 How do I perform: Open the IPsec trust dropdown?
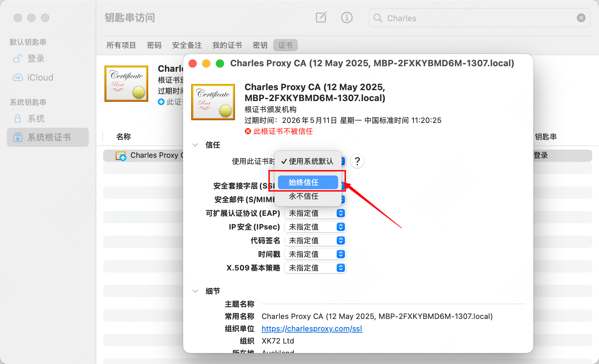click(x=315, y=227)
